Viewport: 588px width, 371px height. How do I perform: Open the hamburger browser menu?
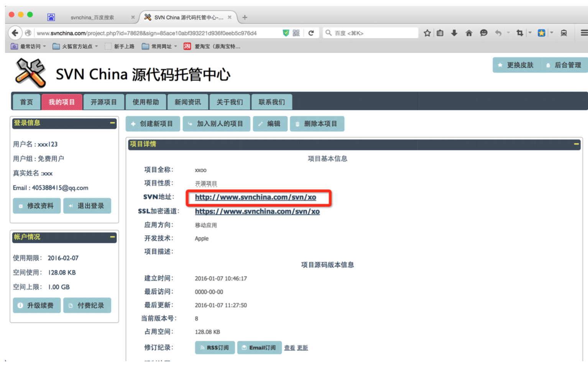pos(584,33)
